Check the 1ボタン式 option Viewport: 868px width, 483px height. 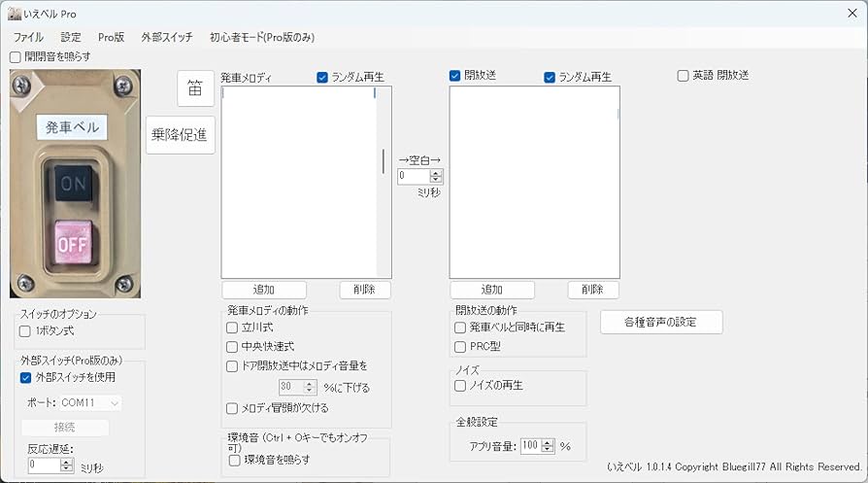pos(25,331)
